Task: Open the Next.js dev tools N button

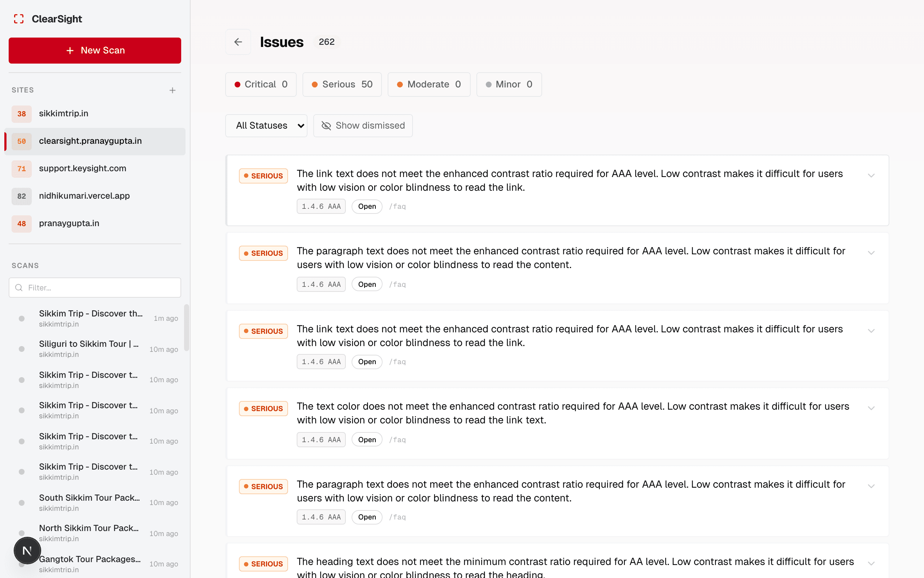Action: pyautogui.click(x=27, y=551)
